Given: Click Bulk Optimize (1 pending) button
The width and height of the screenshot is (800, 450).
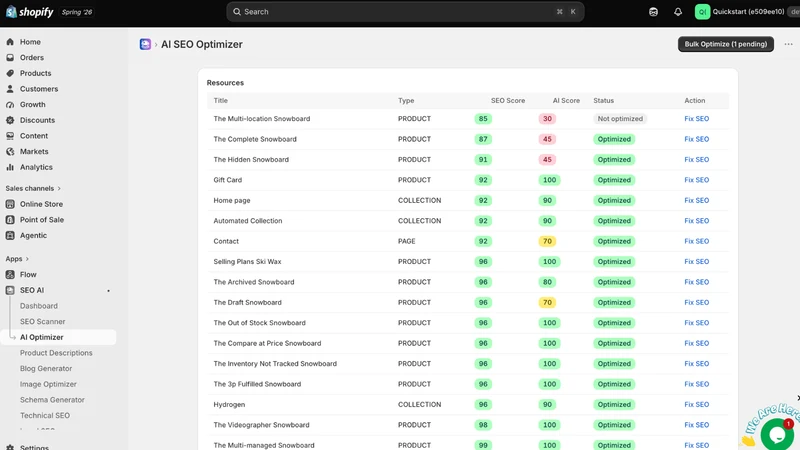Looking at the screenshot, I should (726, 44).
